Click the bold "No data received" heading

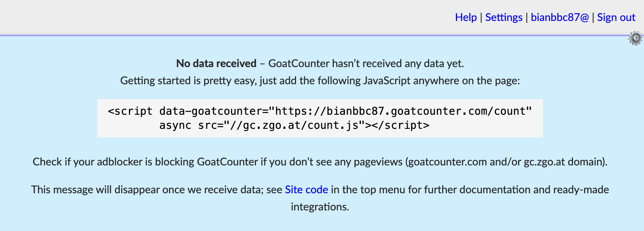coord(216,64)
